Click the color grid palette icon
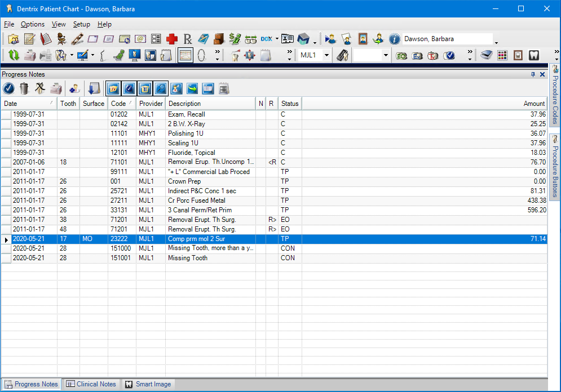Image resolution: width=561 pixels, height=392 pixels. [502, 55]
